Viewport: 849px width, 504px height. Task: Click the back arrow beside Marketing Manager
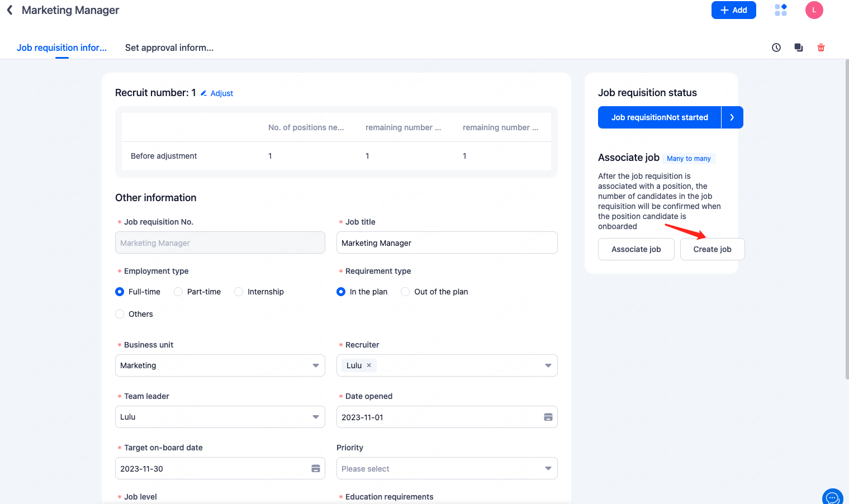click(10, 10)
